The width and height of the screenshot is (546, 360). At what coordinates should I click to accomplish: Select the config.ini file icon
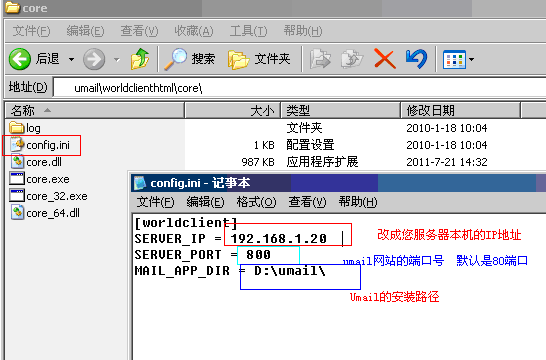[x=17, y=144]
